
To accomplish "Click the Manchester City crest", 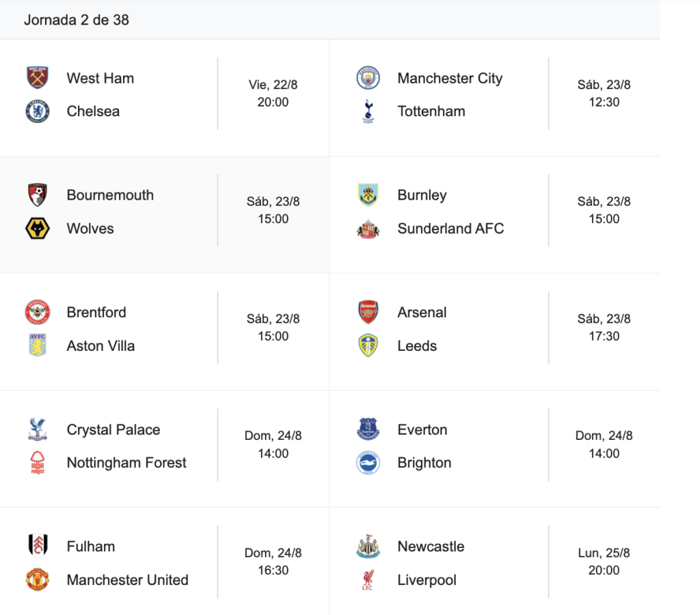I will coord(368,78).
